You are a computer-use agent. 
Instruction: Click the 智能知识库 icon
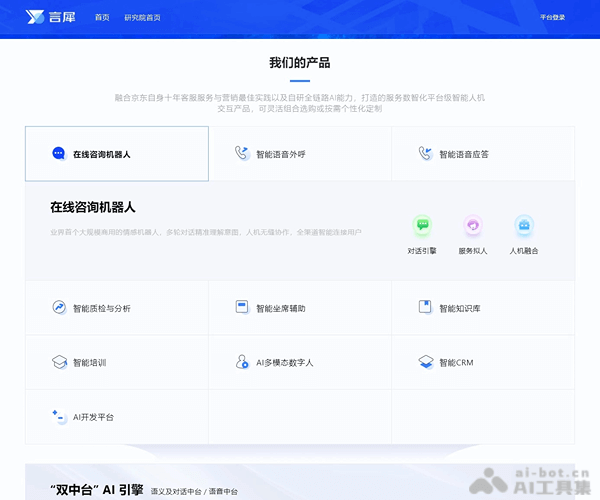coord(425,308)
